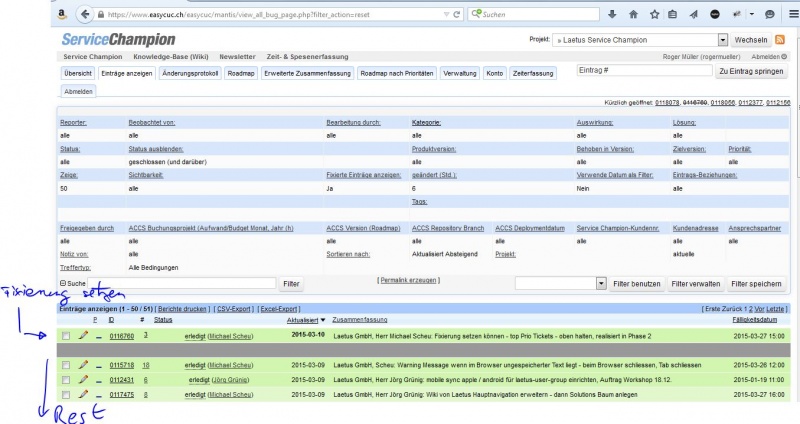Click the lock icon in address bar

(x=101, y=14)
